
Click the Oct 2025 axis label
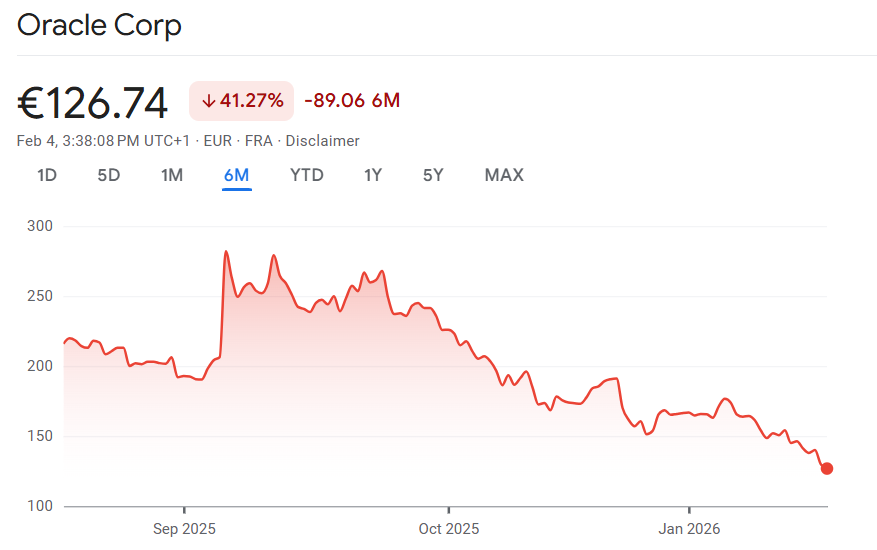[449, 527]
